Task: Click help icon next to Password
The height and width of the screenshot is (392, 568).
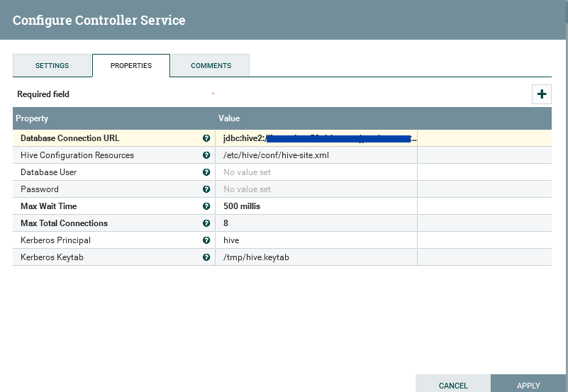Action: tap(206, 189)
